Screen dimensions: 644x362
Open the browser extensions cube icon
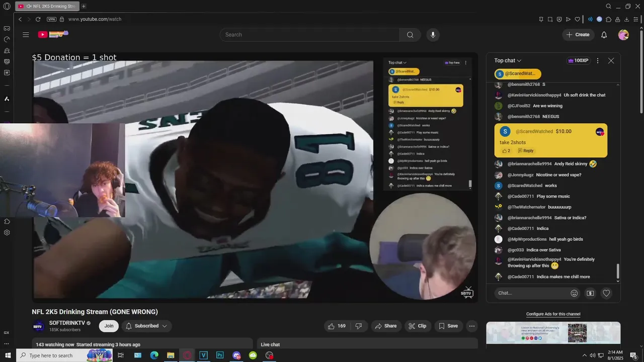609,19
